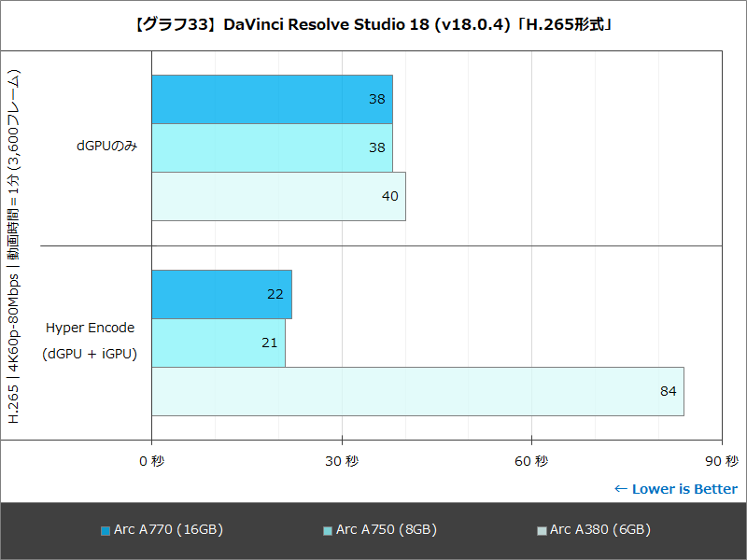Select the Arc A770 (16GB) legend label
This screenshot has width=747, height=560.
click(168, 529)
